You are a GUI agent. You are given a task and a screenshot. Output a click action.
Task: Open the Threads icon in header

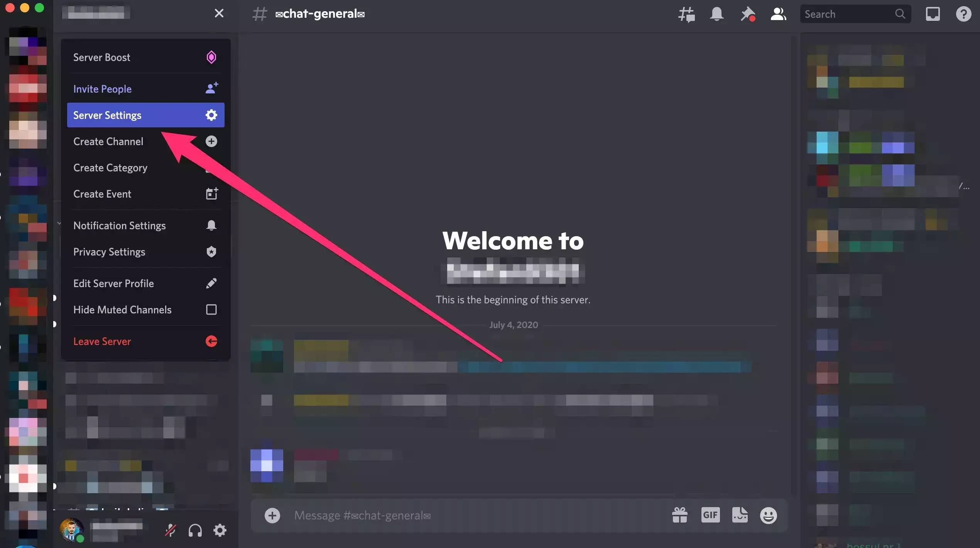click(686, 14)
